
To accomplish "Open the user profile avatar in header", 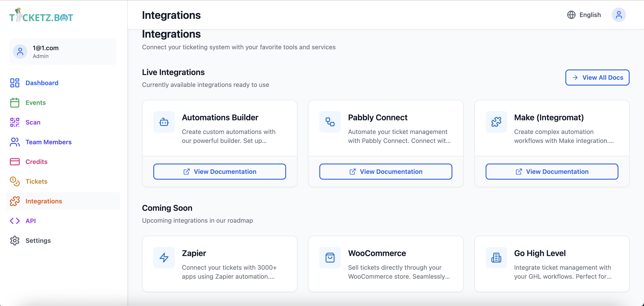I will (x=619, y=15).
